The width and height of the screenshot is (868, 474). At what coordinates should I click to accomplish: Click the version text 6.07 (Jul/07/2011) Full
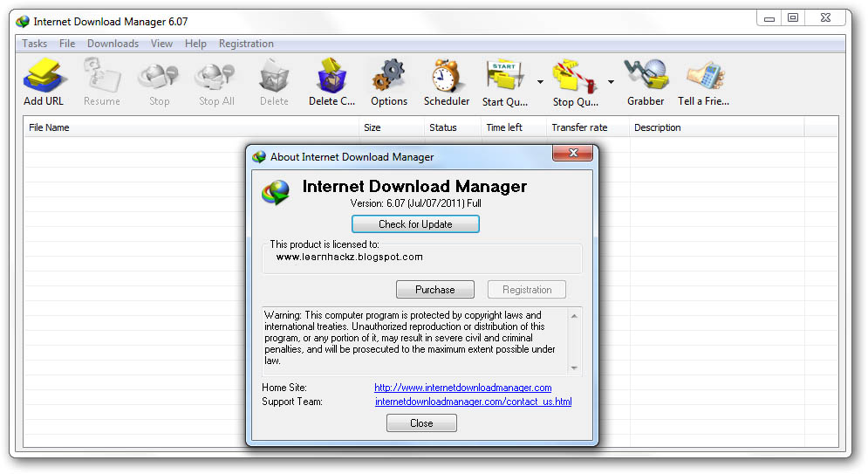point(416,203)
